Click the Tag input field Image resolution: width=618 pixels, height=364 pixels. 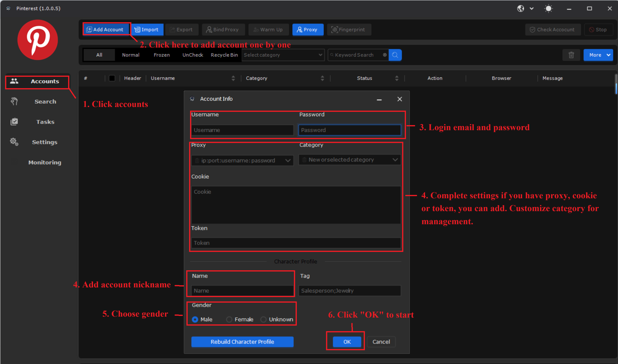pyautogui.click(x=349, y=291)
